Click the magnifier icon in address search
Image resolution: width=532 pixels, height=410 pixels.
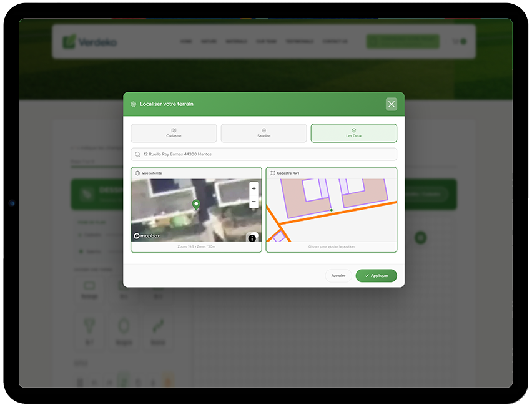point(137,154)
